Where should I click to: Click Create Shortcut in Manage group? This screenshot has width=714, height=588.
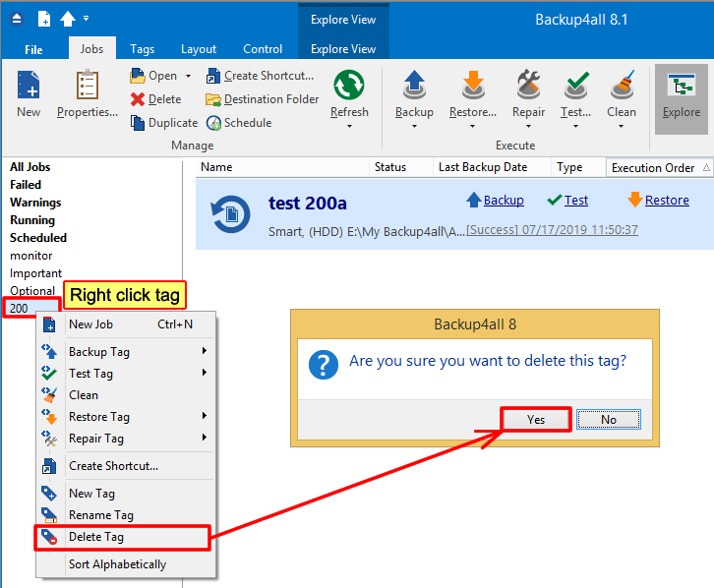[x=260, y=76]
